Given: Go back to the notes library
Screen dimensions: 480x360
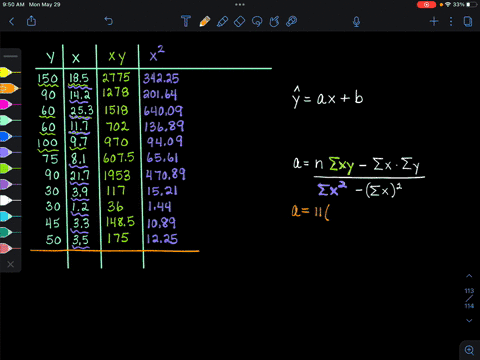Looking at the screenshot, I should click(12, 22).
